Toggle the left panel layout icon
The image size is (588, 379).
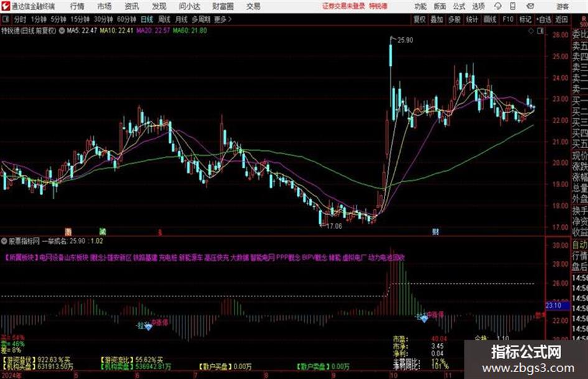[x=5, y=19]
